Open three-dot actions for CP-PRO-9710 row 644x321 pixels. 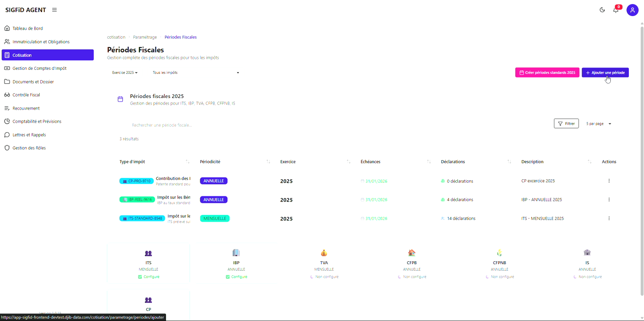coord(609,181)
